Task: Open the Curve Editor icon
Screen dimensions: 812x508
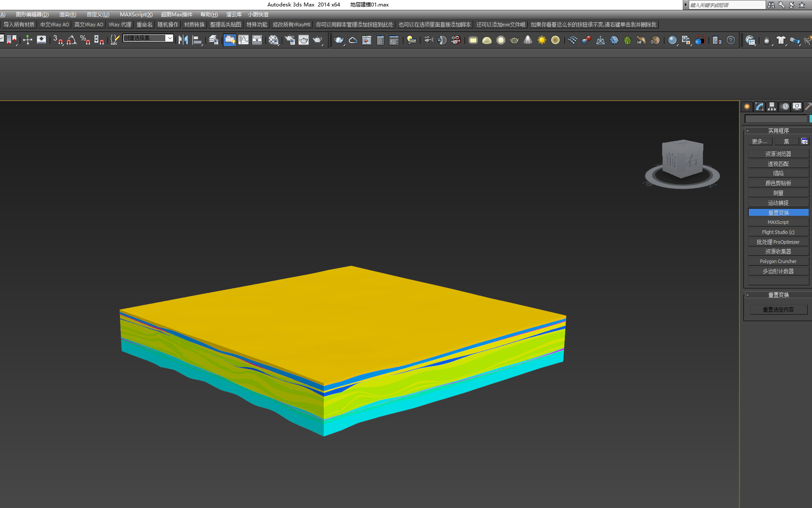Action: (243, 40)
